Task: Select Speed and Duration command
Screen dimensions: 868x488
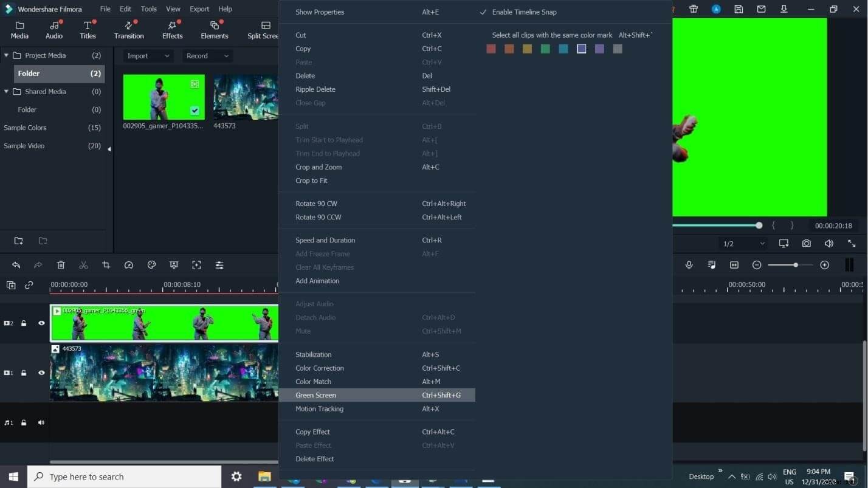Action: (x=325, y=240)
